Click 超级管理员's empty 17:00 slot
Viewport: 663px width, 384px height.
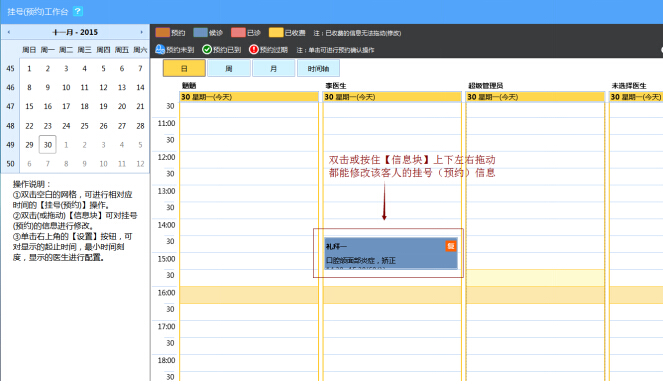click(x=535, y=329)
